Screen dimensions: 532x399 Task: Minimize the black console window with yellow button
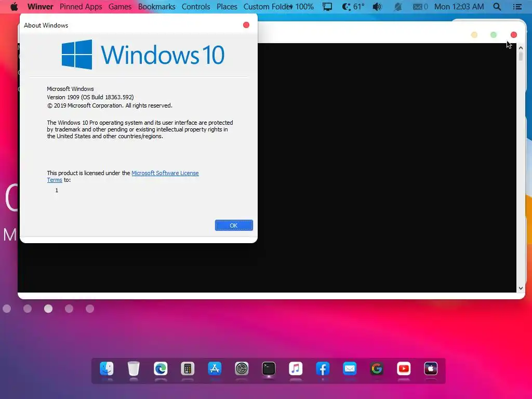(474, 35)
